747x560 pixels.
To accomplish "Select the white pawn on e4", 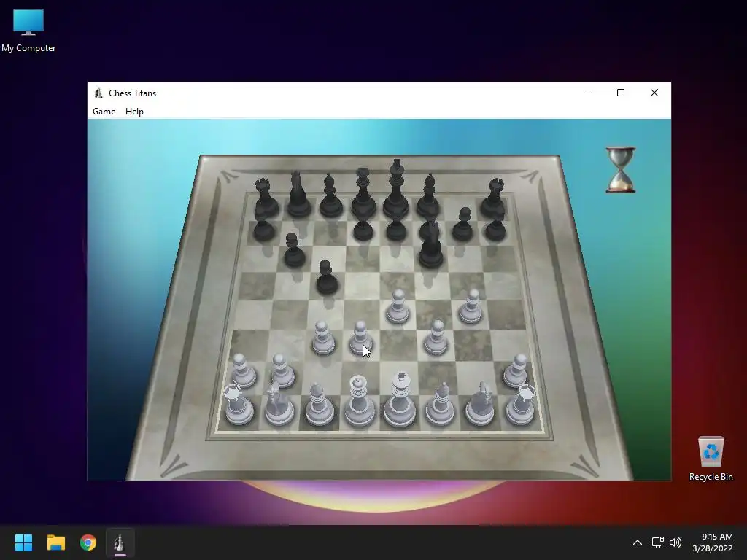I will pos(398,307).
